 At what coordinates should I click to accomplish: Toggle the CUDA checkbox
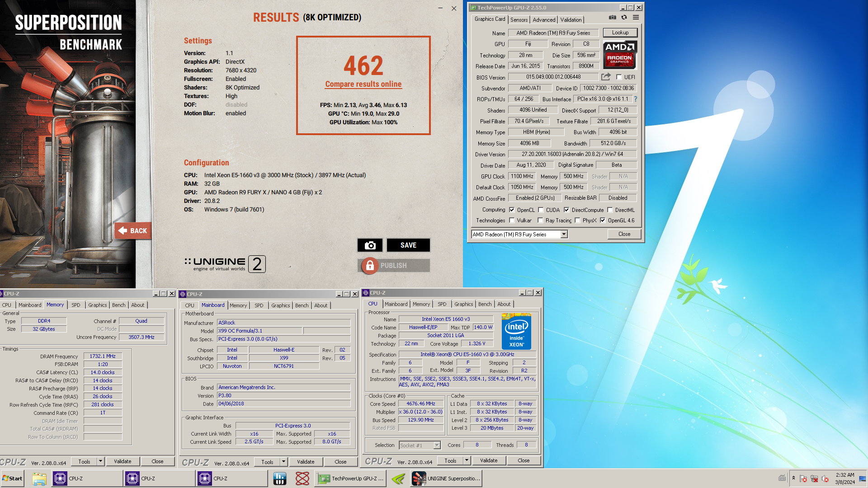pos(541,210)
